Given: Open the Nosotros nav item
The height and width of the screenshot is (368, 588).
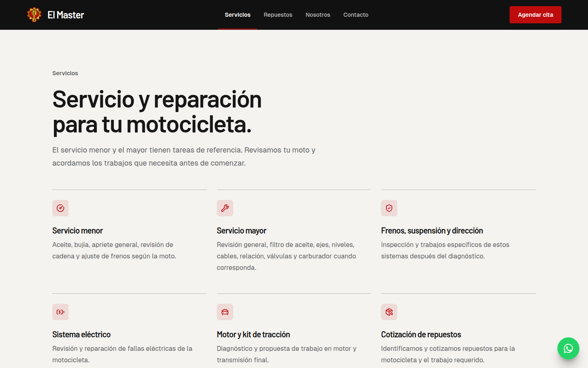Looking at the screenshot, I should tap(318, 15).
